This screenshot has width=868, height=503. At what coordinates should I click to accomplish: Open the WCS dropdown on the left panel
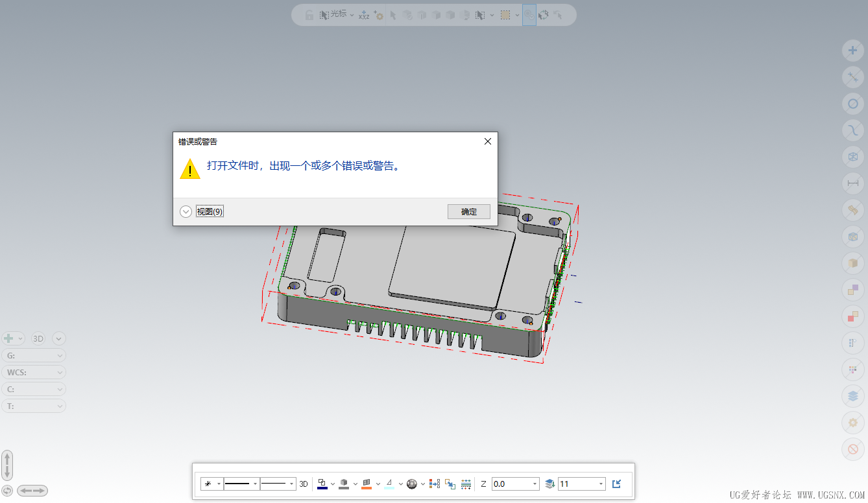point(34,372)
